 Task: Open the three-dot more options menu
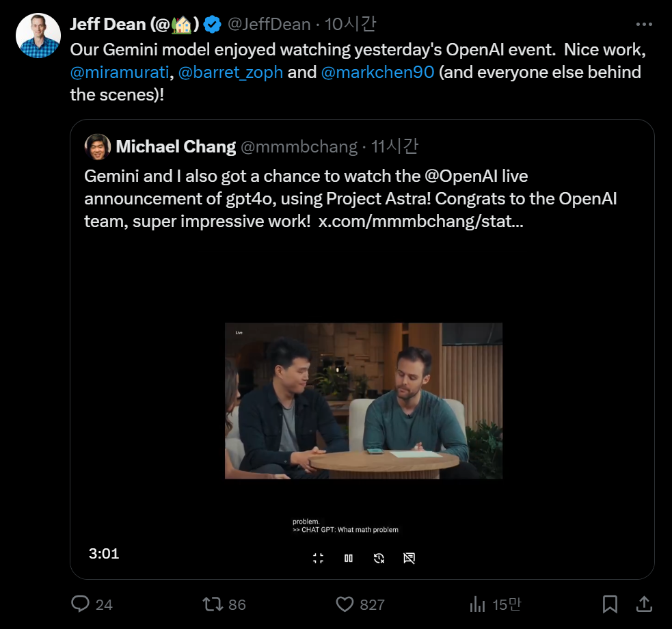click(x=644, y=25)
